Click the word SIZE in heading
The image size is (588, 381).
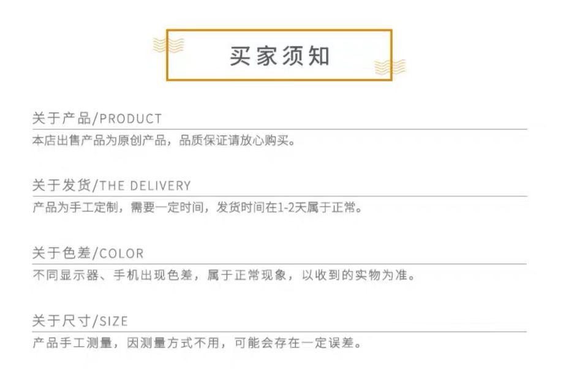(x=113, y=321)
